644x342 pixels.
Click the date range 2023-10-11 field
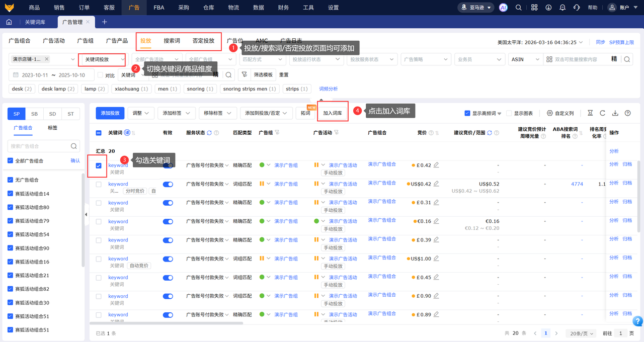pos(51,75)
